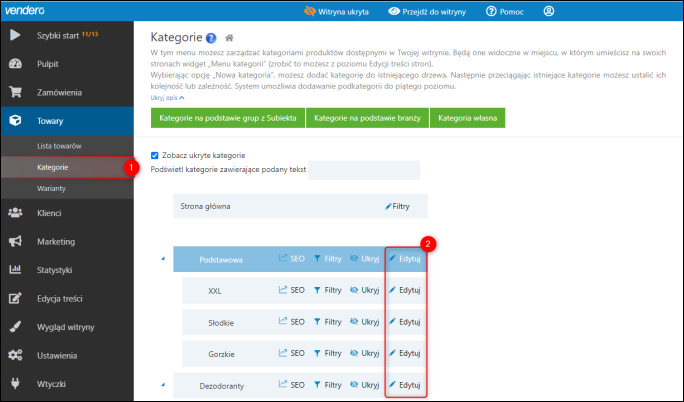
Task: Open Filtry for the Słodkie category
Action: [x=328, y=322]
